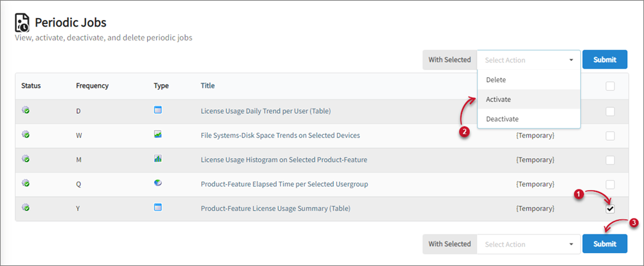The width and height of the screenshot is (644, 266).
Task: Click the status icon for daily job row
Action: 26,111
